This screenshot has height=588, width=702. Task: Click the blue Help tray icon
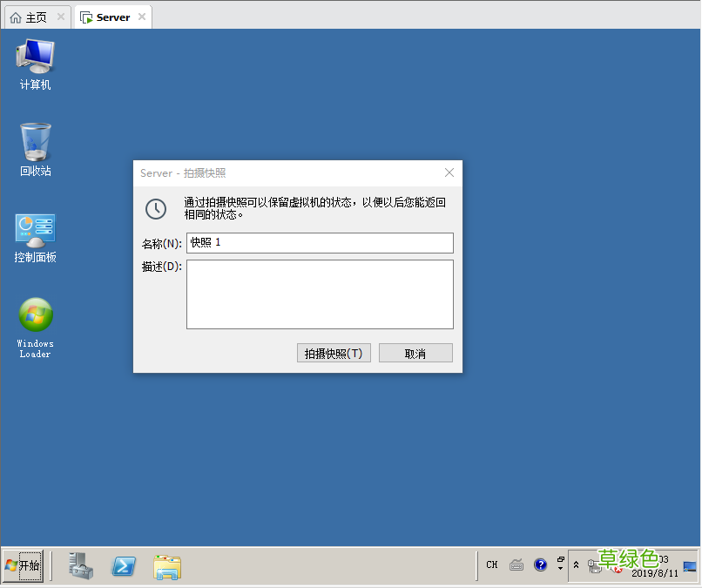click(541, 564)
